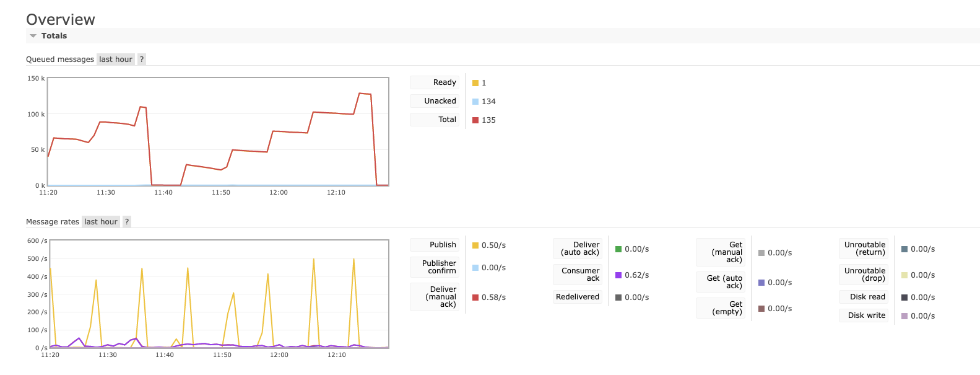This screenshot has width=980, height=375.
Task: Click the Get (empty) legend label
Action: click(x=721, y=308)
